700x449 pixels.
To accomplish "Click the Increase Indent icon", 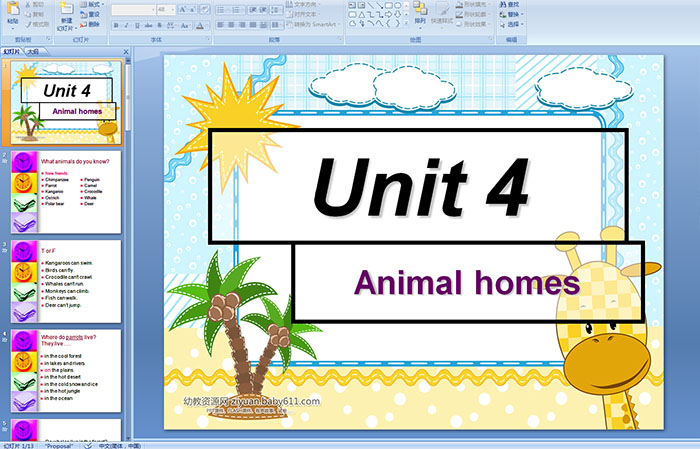I will (x=262, y=9).
